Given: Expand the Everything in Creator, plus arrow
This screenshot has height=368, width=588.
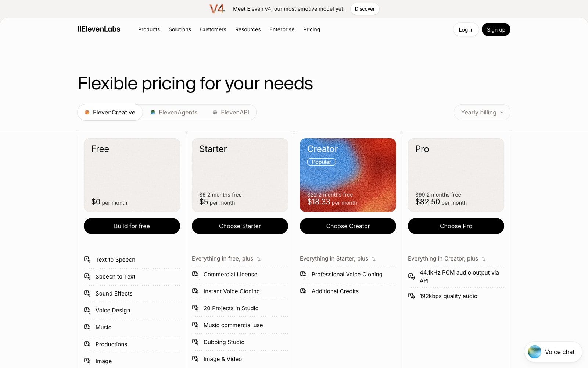Looking at the screenshot, I should (484, 259).
